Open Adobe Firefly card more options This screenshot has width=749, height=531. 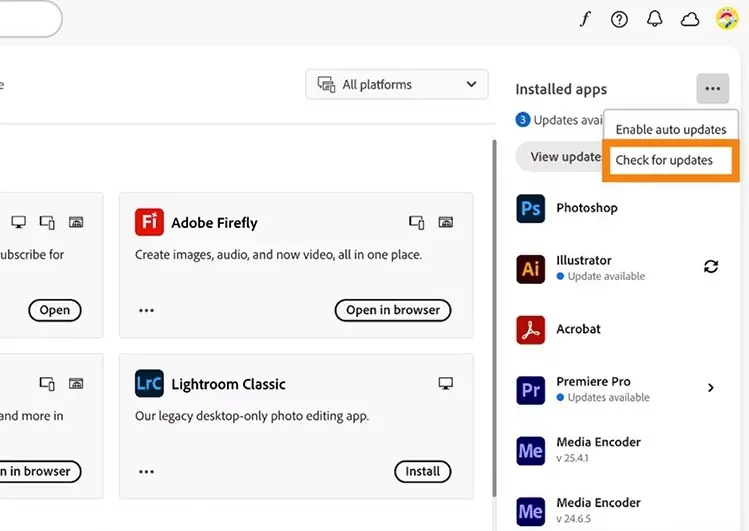147,311
